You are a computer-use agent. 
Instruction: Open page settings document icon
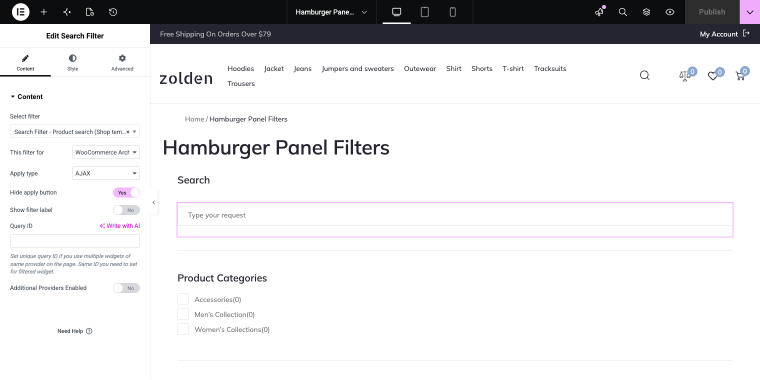pyautogui.click(x=90, y=12)
